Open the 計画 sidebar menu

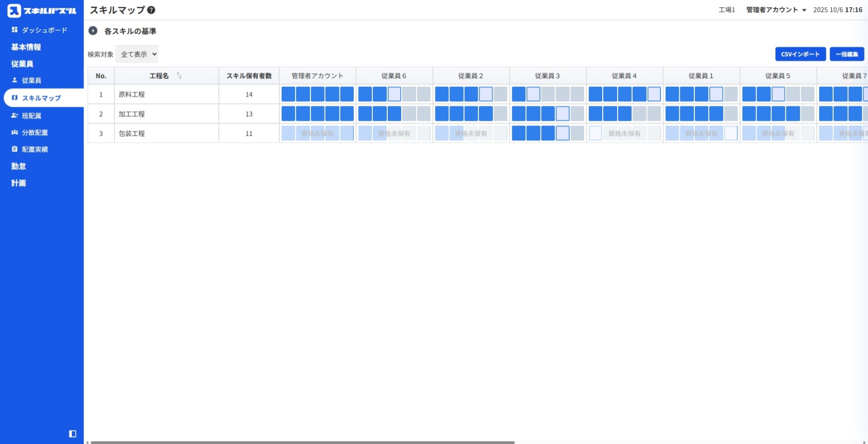pos(19,183)
